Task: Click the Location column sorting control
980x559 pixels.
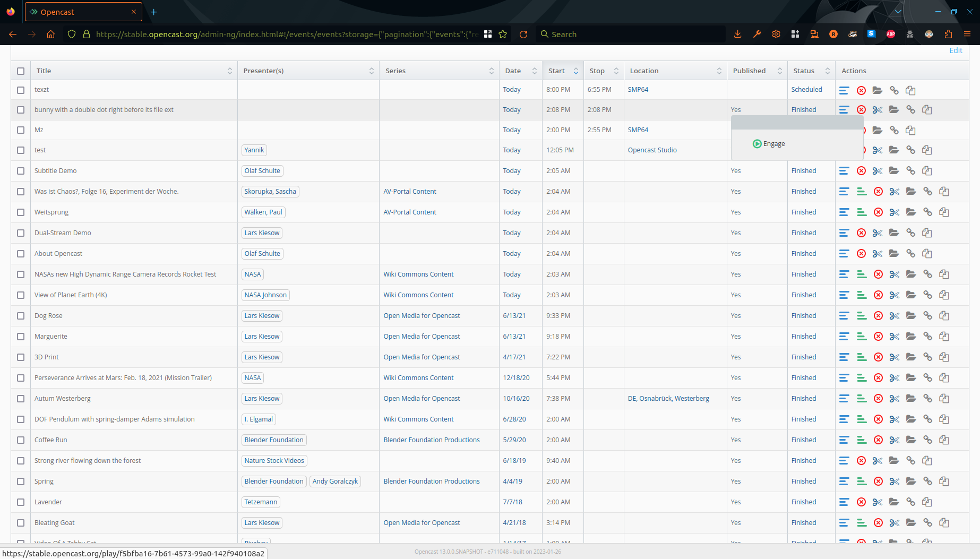Action: 719,70
